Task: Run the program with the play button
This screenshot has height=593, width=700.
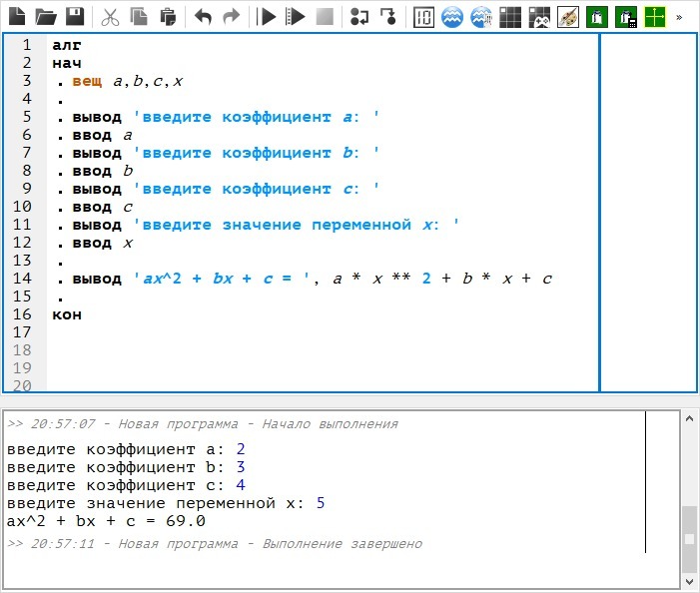Action: (267, 16)
